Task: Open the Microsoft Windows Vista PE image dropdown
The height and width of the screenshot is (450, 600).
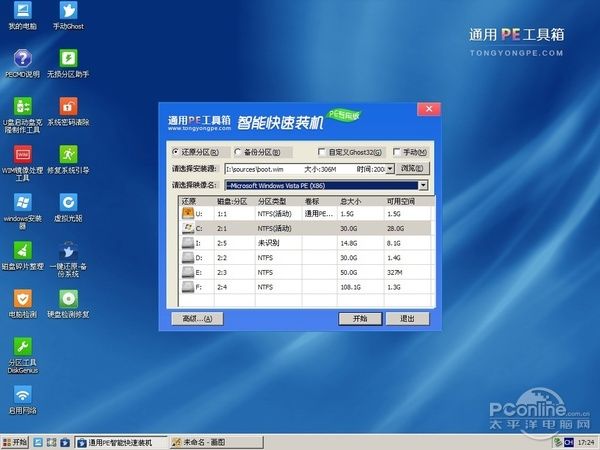Action: pyautogui.click(x=424, y=185)
